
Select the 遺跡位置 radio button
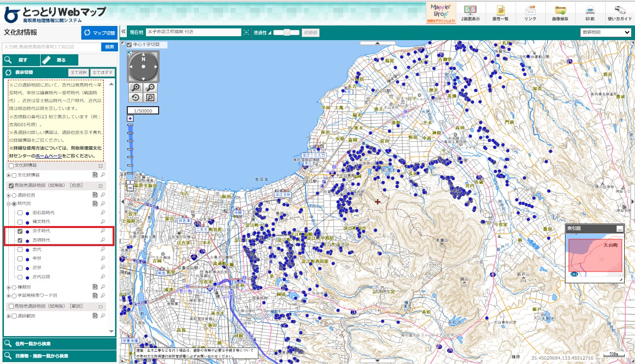coord(14,195)
